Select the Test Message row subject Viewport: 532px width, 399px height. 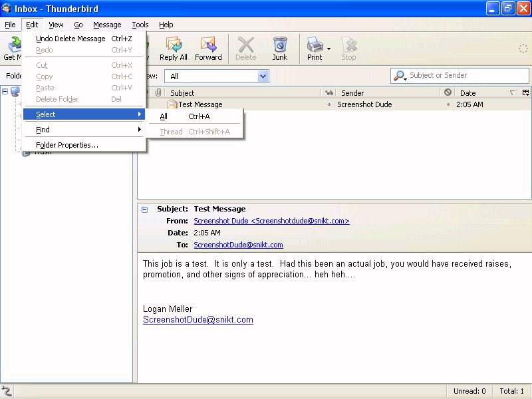(200, 104)
